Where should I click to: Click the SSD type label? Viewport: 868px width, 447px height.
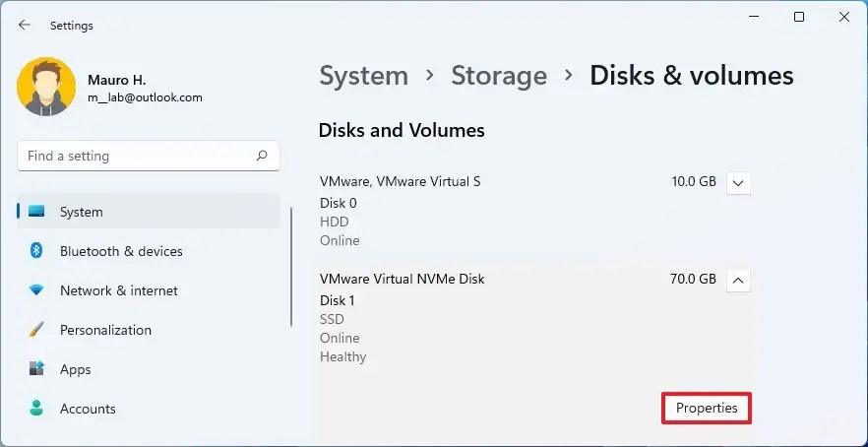tap(332, 320)
